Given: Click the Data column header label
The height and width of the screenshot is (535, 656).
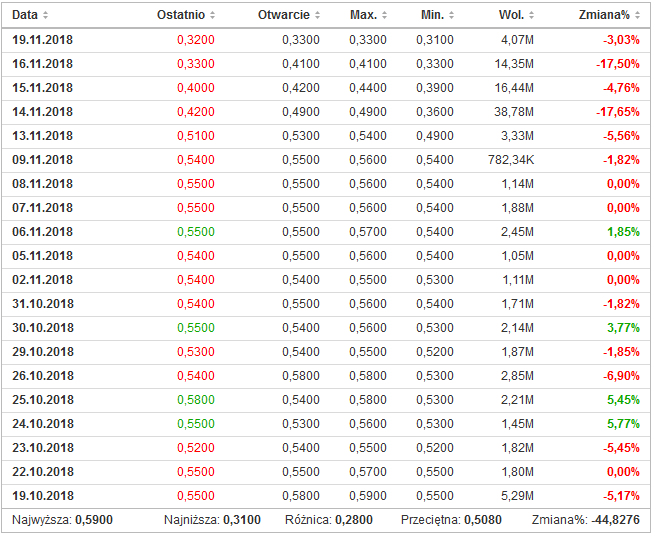Looking at the screenshot, I should (x=25, y=16).
